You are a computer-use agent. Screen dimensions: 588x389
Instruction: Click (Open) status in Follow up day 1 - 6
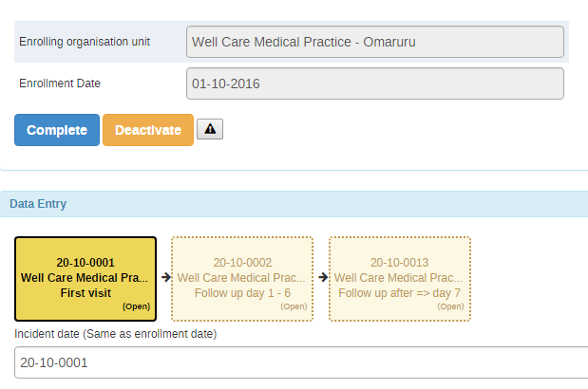(x=294, y=306)
